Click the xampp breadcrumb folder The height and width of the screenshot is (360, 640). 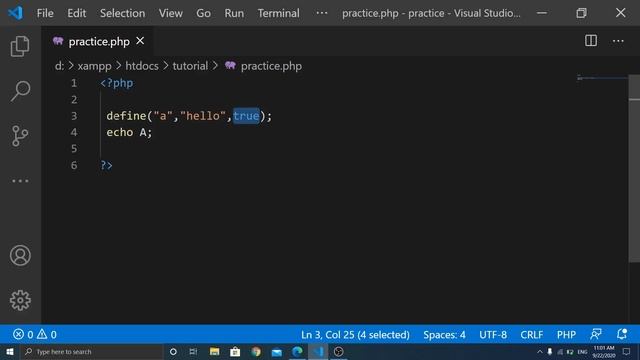(94, 66)
